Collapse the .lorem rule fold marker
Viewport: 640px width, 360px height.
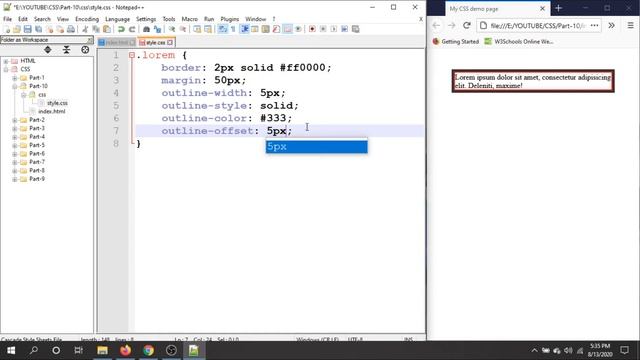131,55
